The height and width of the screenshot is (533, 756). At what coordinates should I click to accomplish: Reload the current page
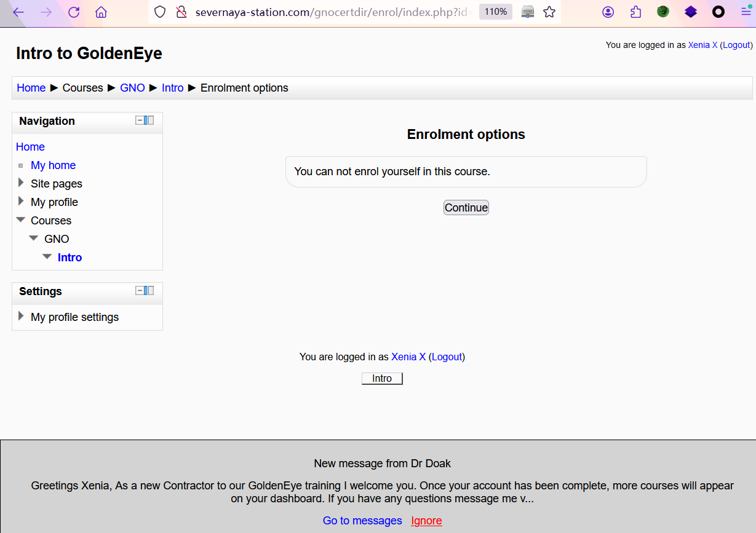click(x=74, y=12)
